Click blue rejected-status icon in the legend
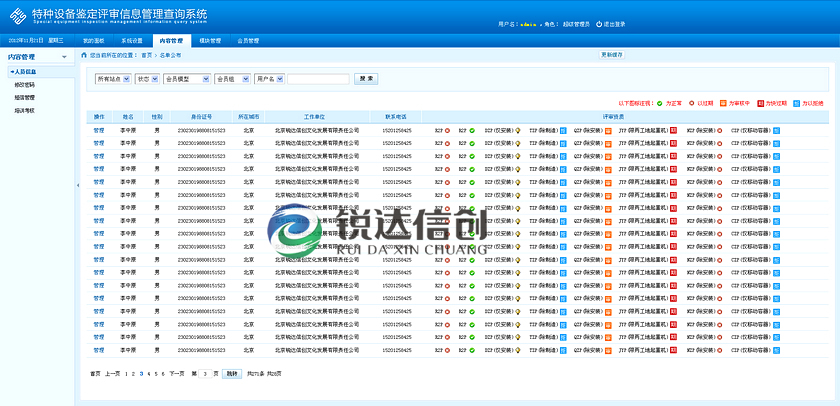 pyautogui.click(x=796, y=102)
